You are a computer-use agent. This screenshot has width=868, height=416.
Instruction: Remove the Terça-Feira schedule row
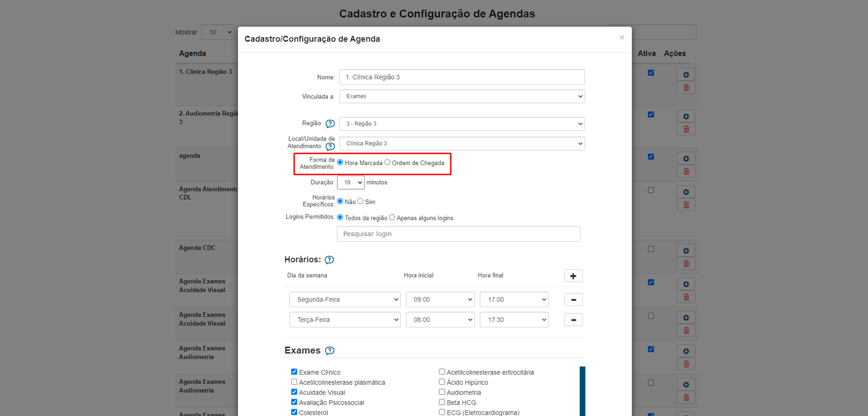click(573, 320)
